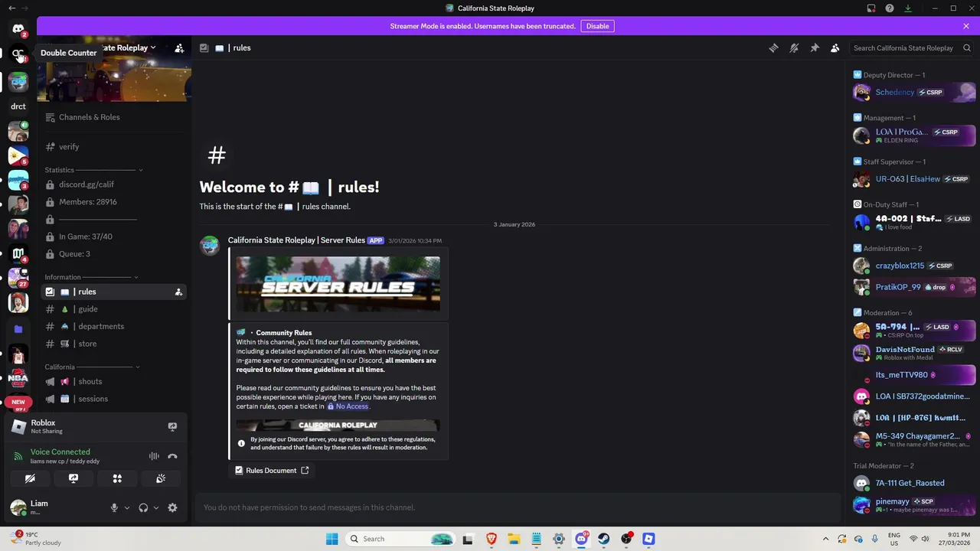Image resolution: width=980 pixels, height=551 pixels.
Task: Open the guide channel
Action: point(113,309)
